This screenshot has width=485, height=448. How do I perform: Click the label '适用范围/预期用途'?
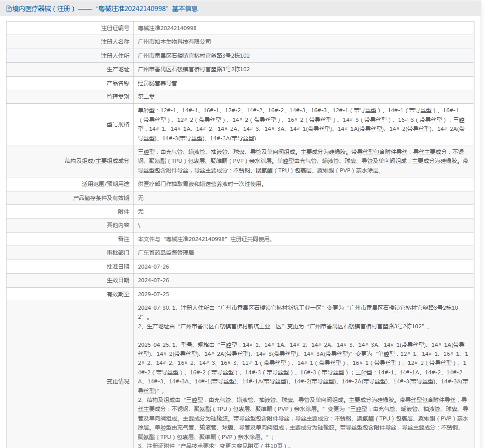coord(105,184)
